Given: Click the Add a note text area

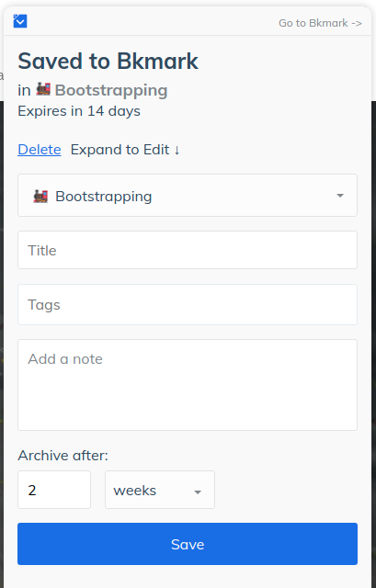Looking at the screenshot, I should tap(188, 385).
